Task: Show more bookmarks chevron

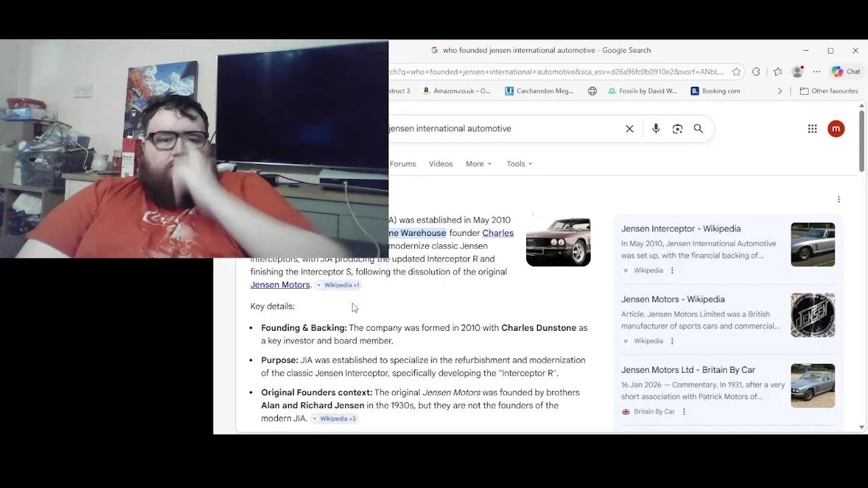Action: 780,91
